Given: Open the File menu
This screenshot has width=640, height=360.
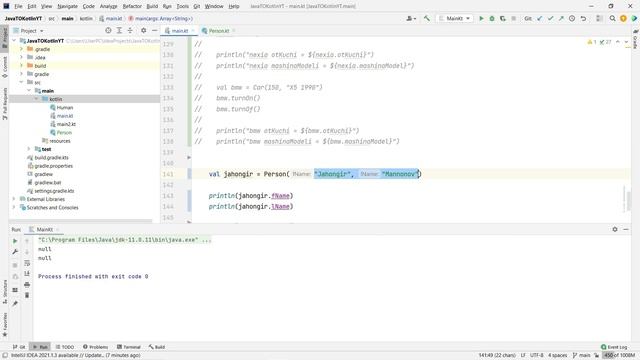Looking at the screenshot, I should pos(18,7).
